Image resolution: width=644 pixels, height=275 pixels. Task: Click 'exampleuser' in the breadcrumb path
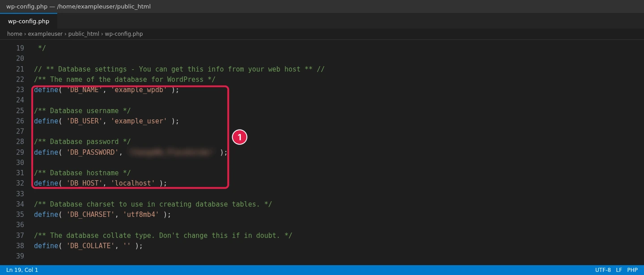45,34
